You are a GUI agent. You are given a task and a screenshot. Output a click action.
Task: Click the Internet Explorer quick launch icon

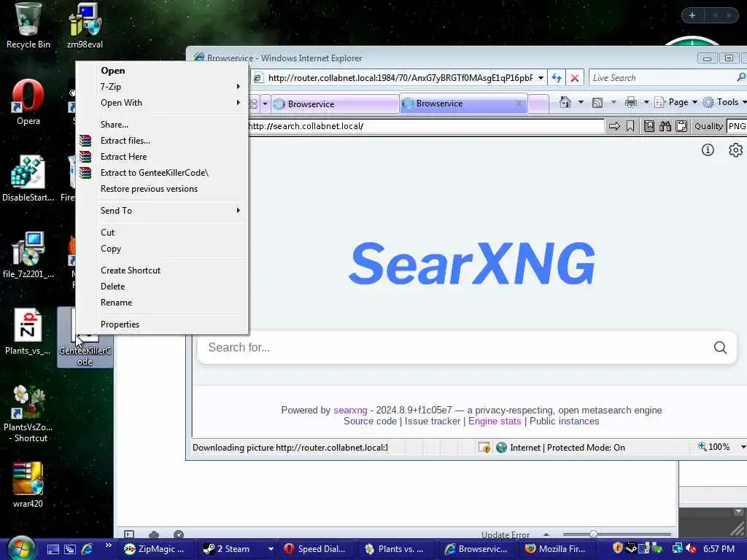click(x=88, y=549)
